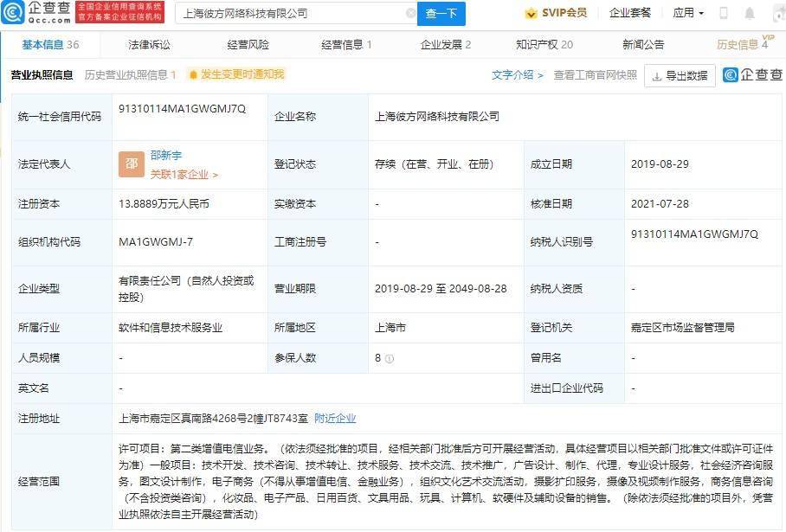This screenshot has height=532, width=786.
Task: Click the download icon in 导出数据
Action: [x=657, y=77]
